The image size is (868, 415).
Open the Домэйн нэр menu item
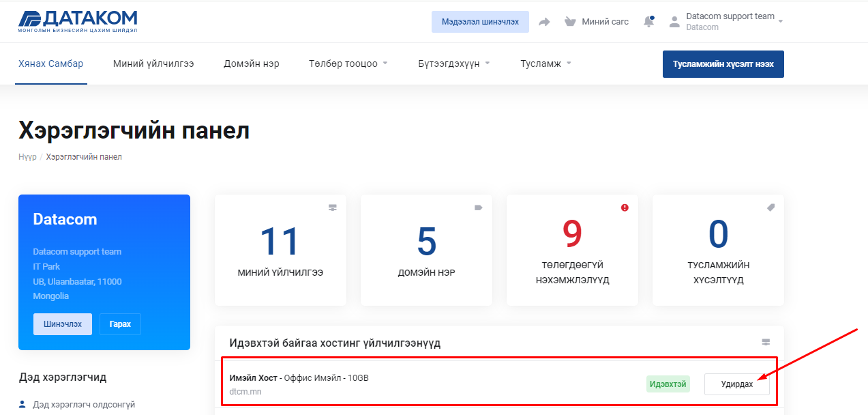pyautogui.click(x=252, y=63)
